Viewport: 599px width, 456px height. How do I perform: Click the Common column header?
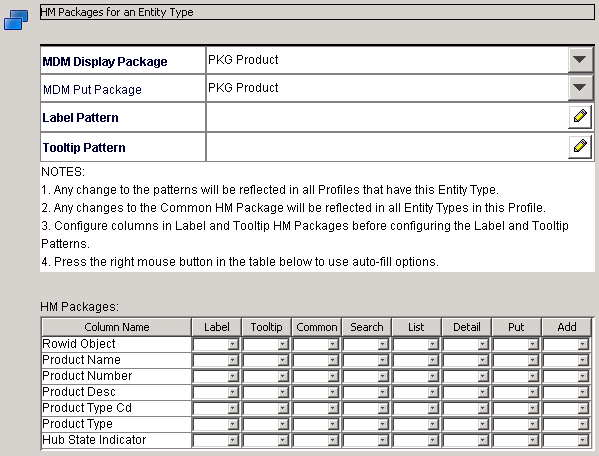point(317,327)
